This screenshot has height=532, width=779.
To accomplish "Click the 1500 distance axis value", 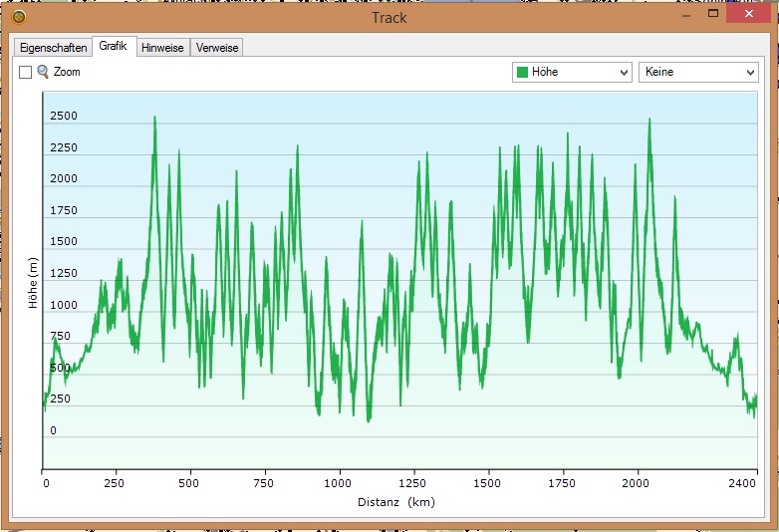I will pyautogui.click(x=487, y=483).
